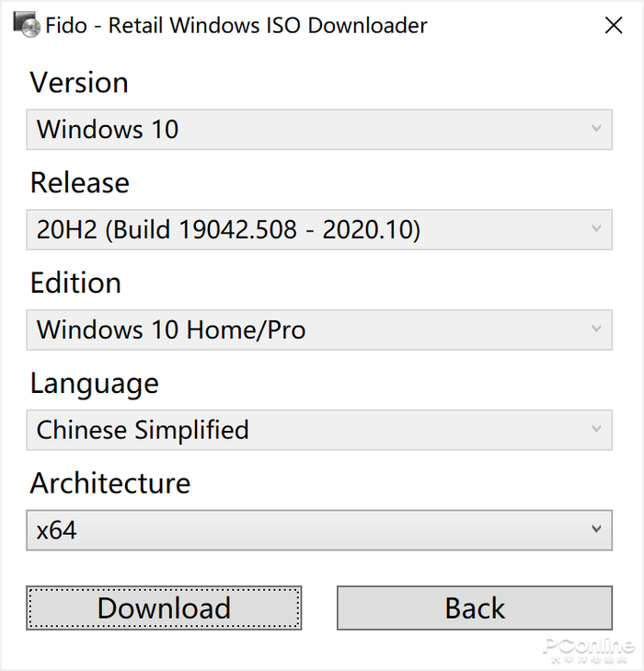644x671 pixels.
Task: Click the window title text in title bar
Action: tap(236, 26)
